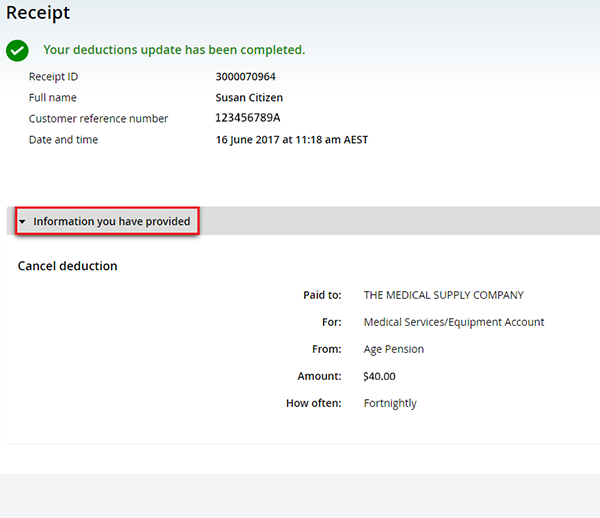Screen dimensions: 600x518
Task: Select the Receipt ID number 3000070964
Action: [245, 76]
